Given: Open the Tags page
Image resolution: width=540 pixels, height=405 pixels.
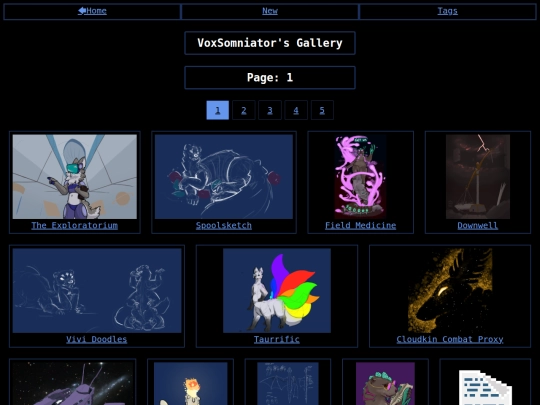Looking at the screenshot, I should [447, 11].
